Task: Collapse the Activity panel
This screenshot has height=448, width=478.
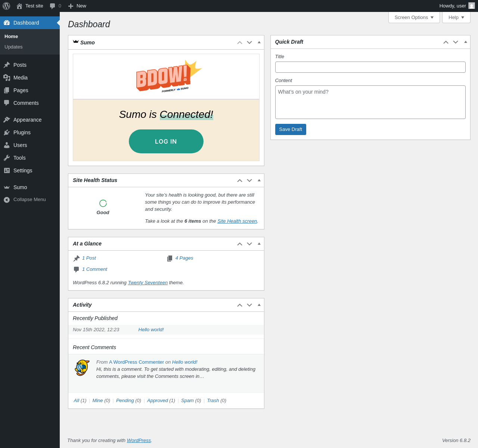Action: 259,305
